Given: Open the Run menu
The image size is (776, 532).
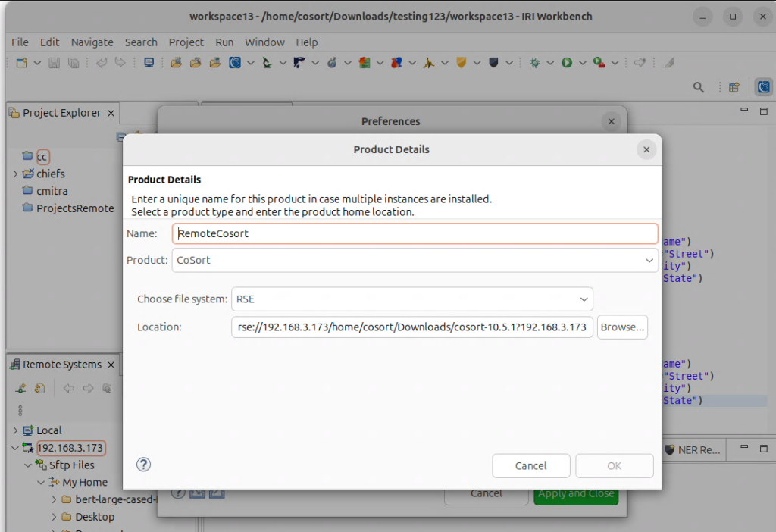Looking at the screenshot, I should tap(224, 42).
